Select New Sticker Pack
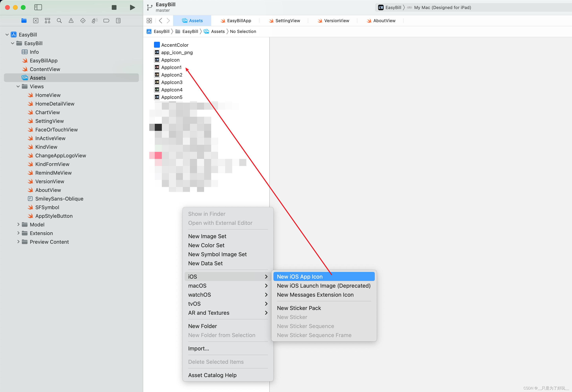Screen dimensions: 572x392 pos(324,308)
